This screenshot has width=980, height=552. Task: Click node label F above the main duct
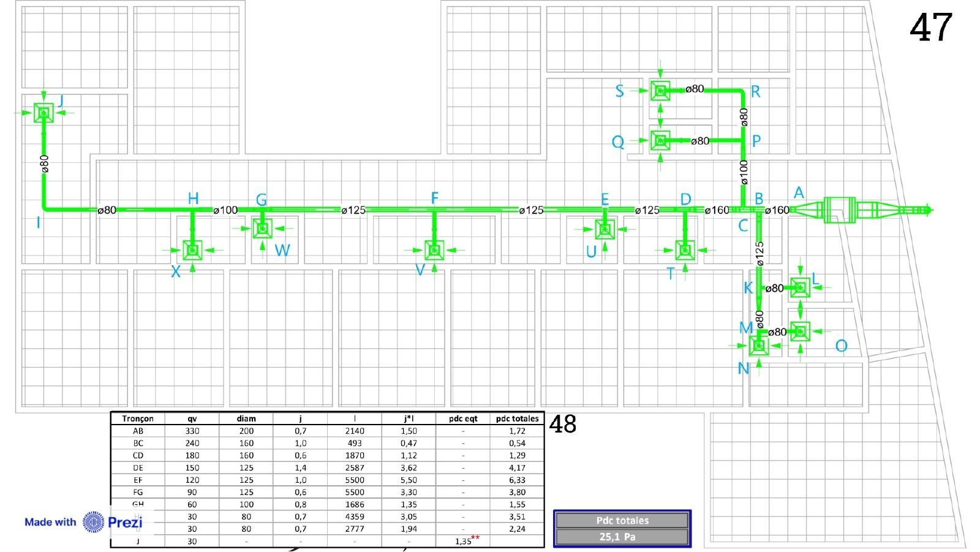(435, 198)
